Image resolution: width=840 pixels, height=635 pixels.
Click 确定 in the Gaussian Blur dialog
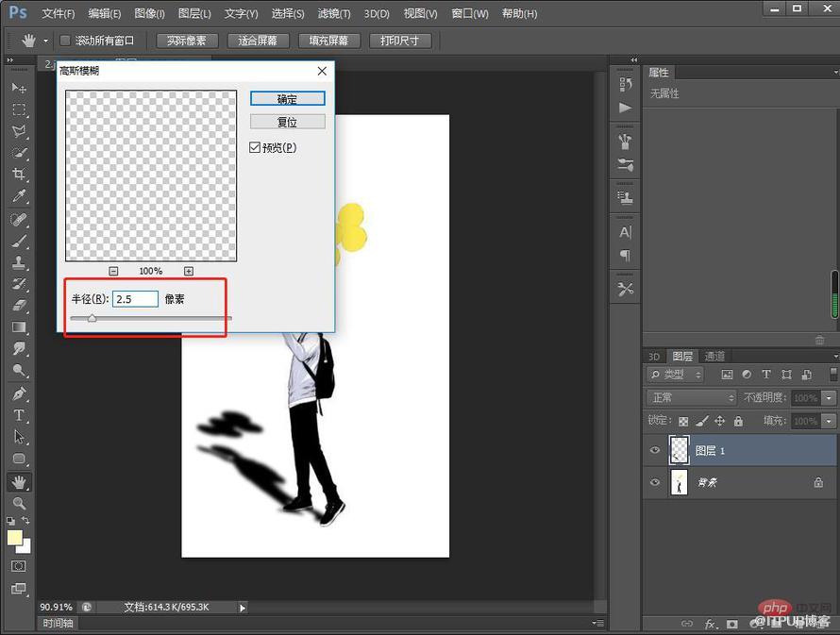point(288,98)
